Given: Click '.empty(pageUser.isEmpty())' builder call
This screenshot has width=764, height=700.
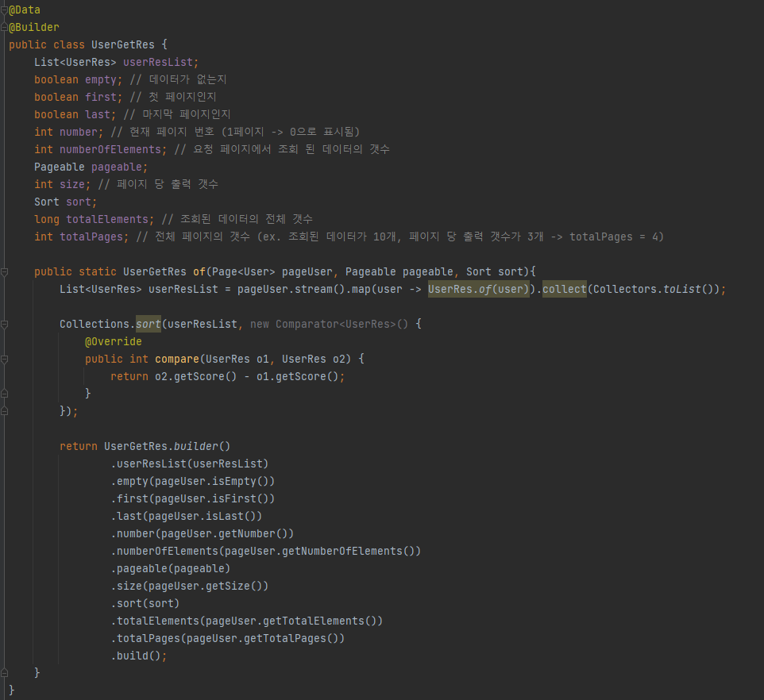Looking at the screenshot, I should tap(193, 482).
